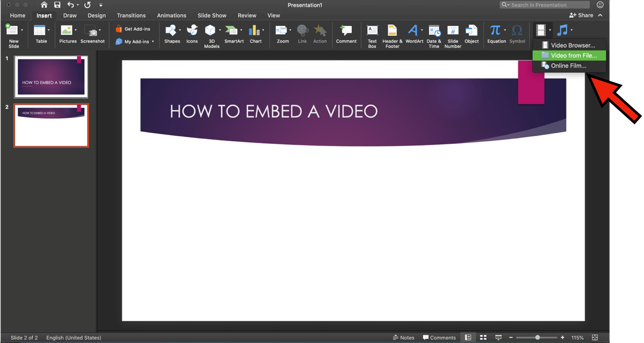The width and height of the screenshot is (644, 343).
Task: Insert an Equation
Action: click(496, 34)
